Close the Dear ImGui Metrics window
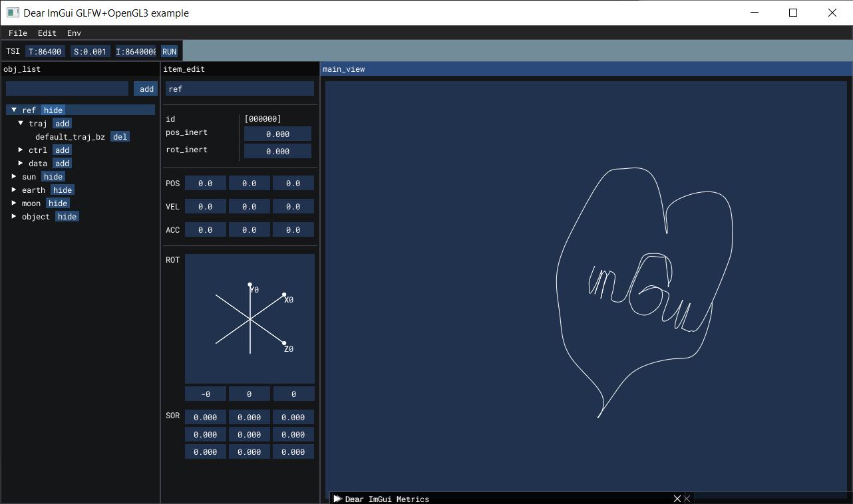Image resolution: width=853 pixels, height=504 pixels. 677,499
